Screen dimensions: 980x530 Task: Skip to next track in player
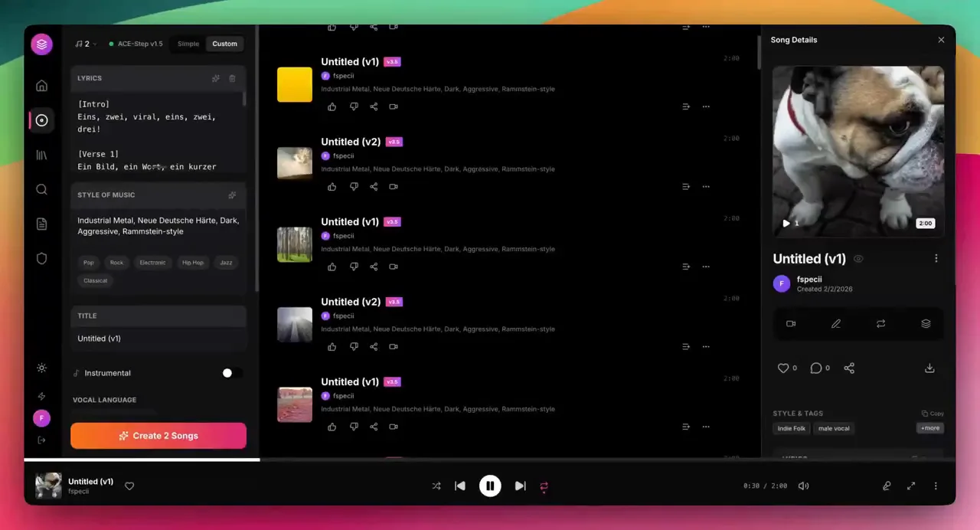(x=520, y=486)
